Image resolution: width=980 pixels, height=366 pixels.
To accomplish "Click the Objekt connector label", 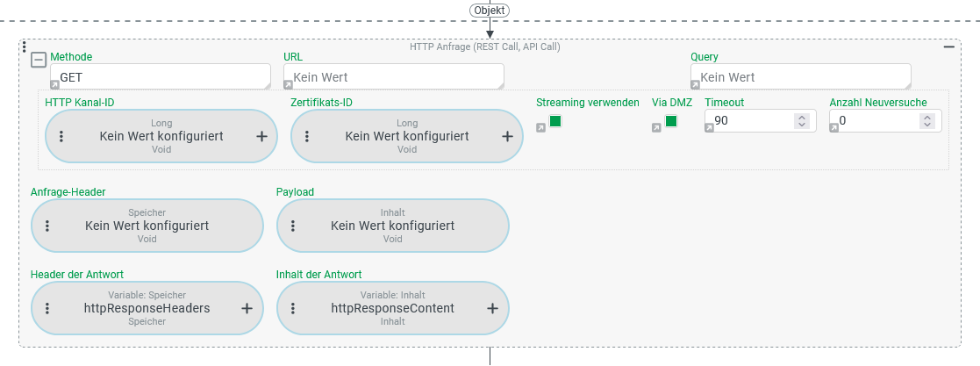I will click(x=490, y=10).
